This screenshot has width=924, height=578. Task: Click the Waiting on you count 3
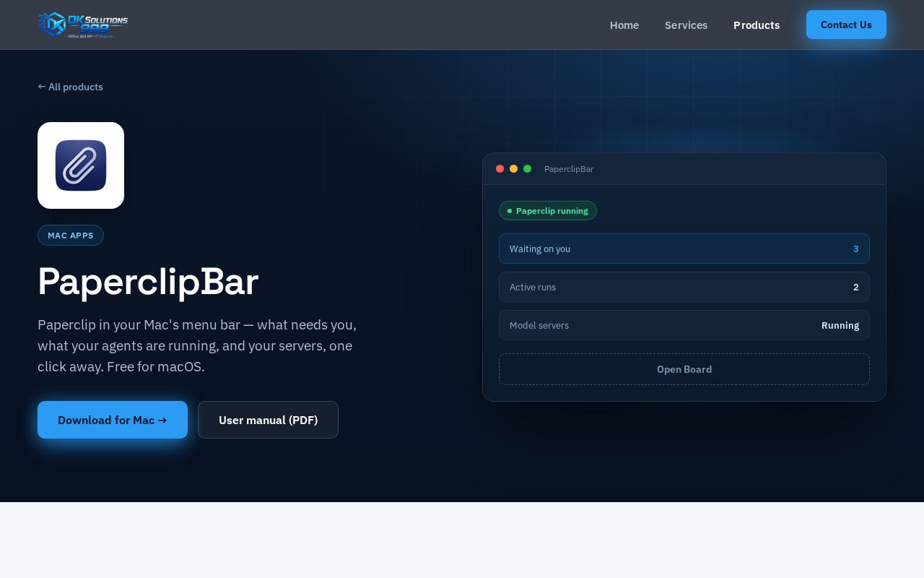pos(856,249)
